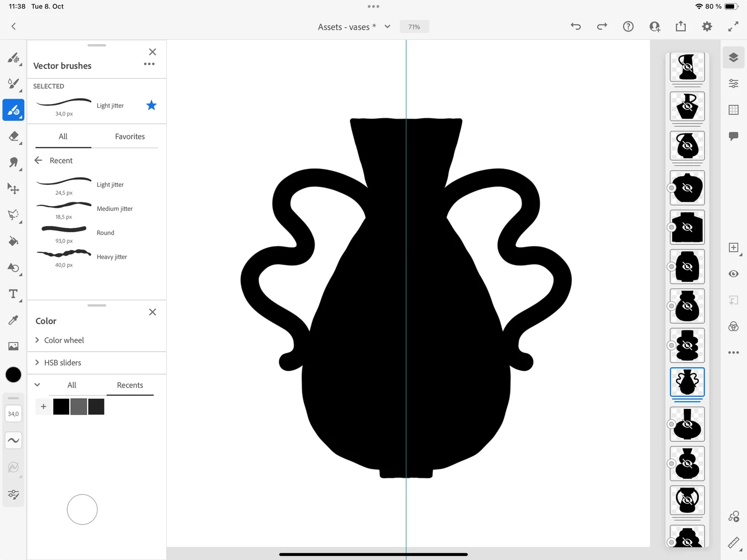This screenshot has height=560, width=747.
Task: Pick the Smudge tool
Action: pyautogui.click(x=13, y=163)
